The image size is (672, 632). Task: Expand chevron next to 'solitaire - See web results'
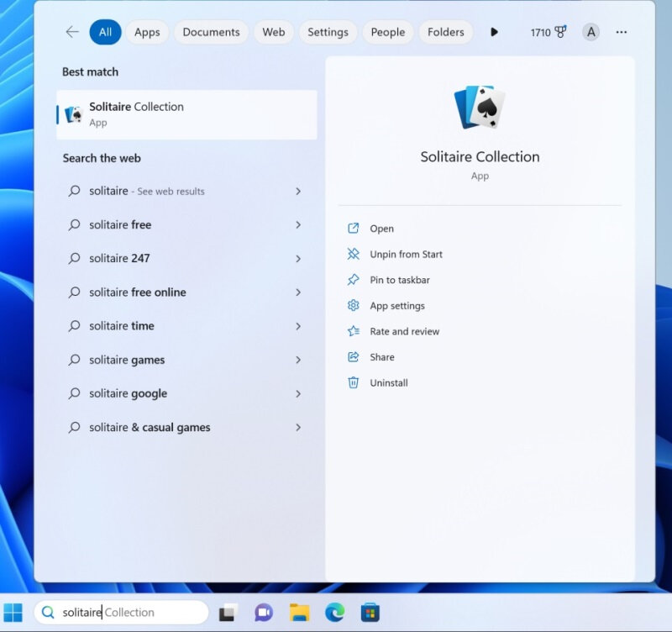point(298,192)
